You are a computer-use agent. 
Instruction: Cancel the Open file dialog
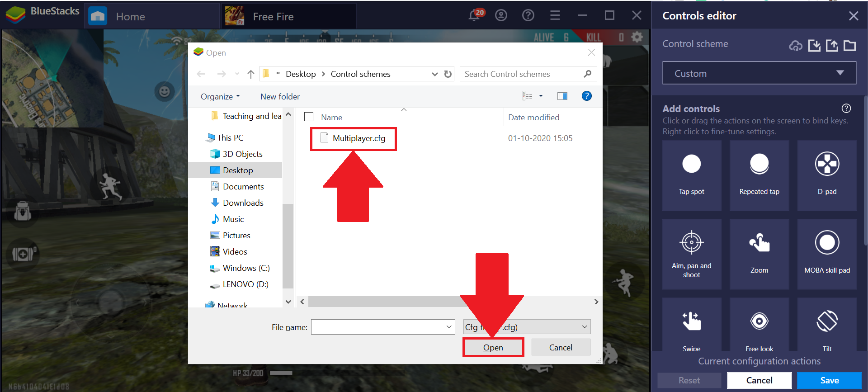click(561, 347)
